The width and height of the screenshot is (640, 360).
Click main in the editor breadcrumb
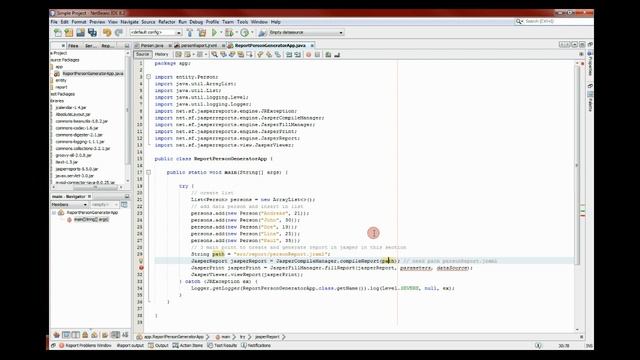(223, 337)
